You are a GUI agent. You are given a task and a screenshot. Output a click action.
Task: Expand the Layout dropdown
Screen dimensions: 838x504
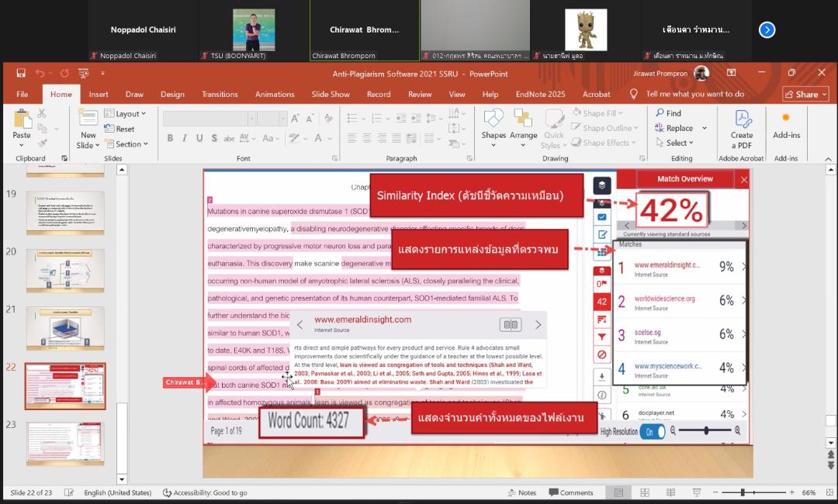(x=126, y=114)
